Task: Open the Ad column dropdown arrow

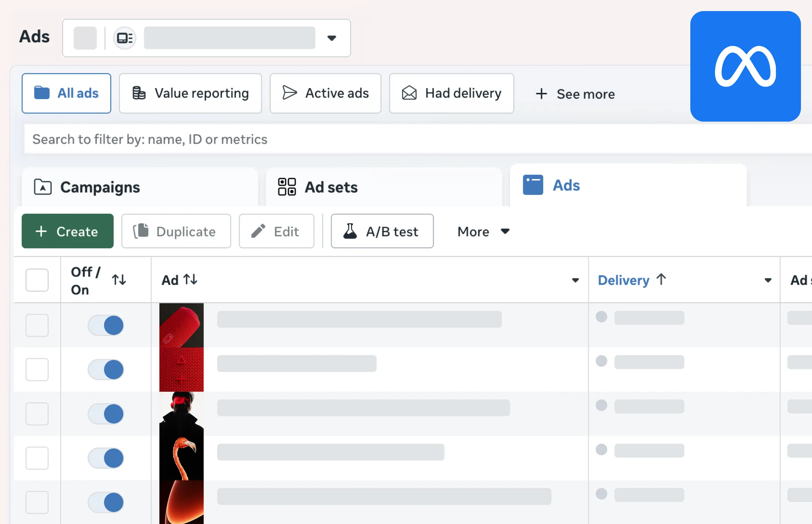Action: tap(575, 280)
